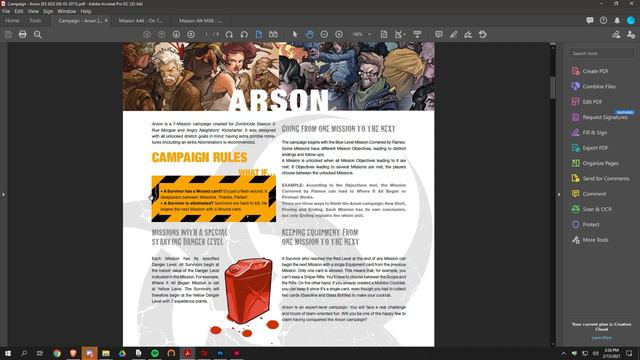This screenshot has width=640, height=360.
Task: Open Scan & OCR tool
Action: tap(591, 209)
